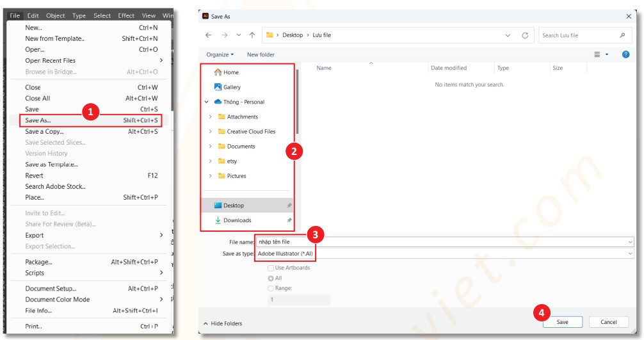Close the Save As dialog
This screenshot has height=340, width=644.
[x=629, y=17]
